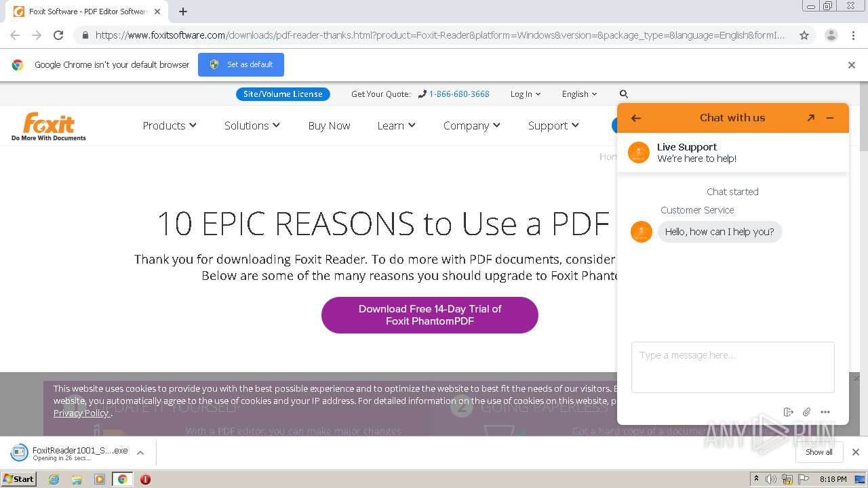Click the network status tray icon
The image size is (868, 488).
pos(787,479)
